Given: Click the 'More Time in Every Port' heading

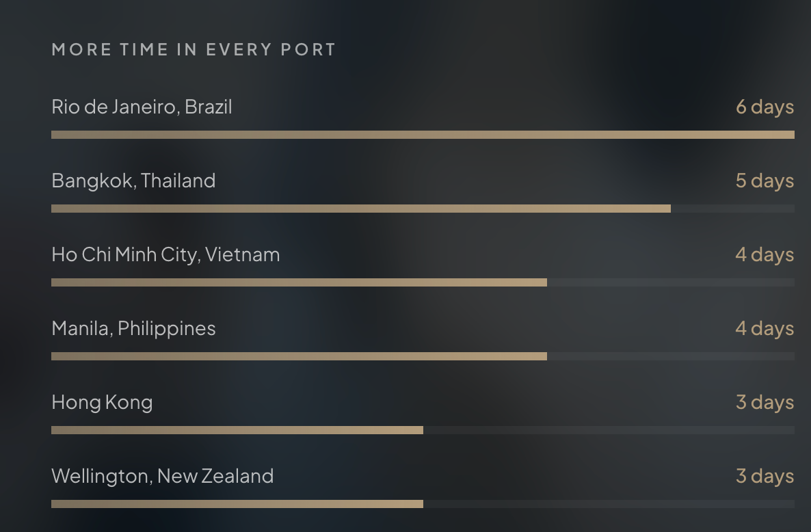Looking at the screenshot, I should click(x=194, y=50).
